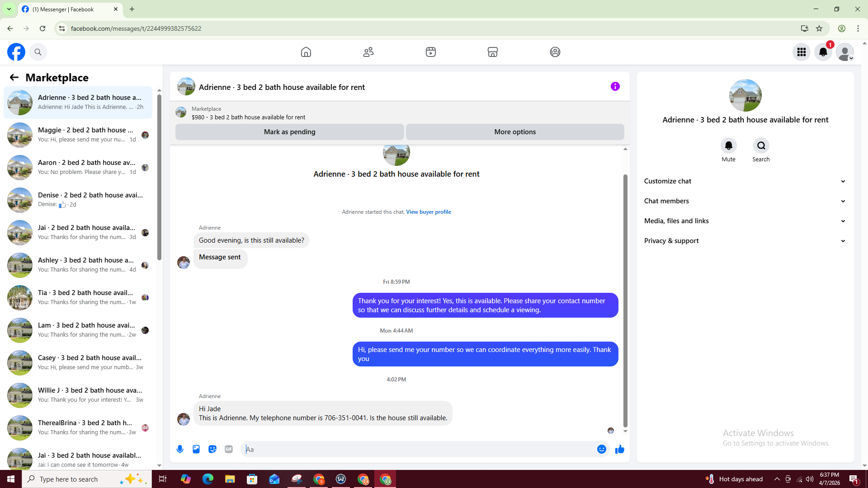Go to the Home tab
Image resolution: width=868 pixels, height=488 pixels.
306,52
